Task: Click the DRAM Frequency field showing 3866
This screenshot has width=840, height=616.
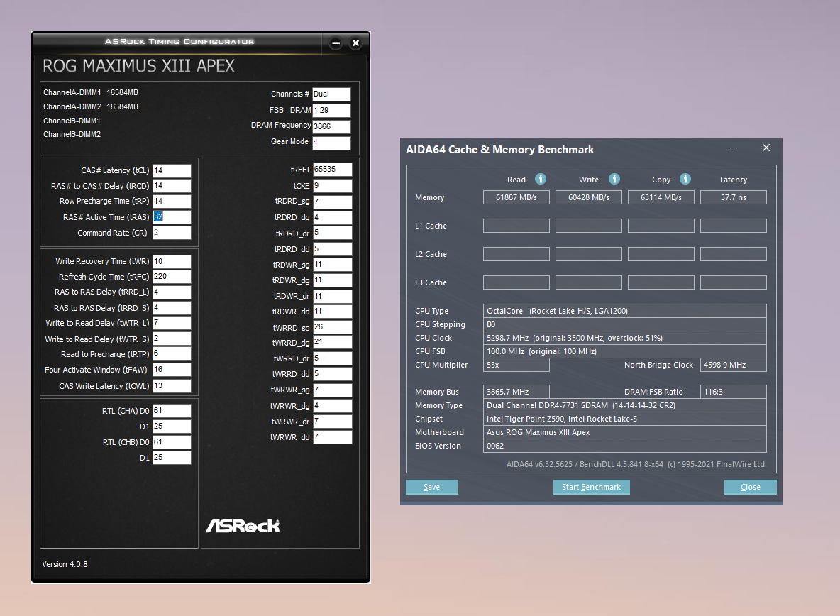Action: point(331,126)
